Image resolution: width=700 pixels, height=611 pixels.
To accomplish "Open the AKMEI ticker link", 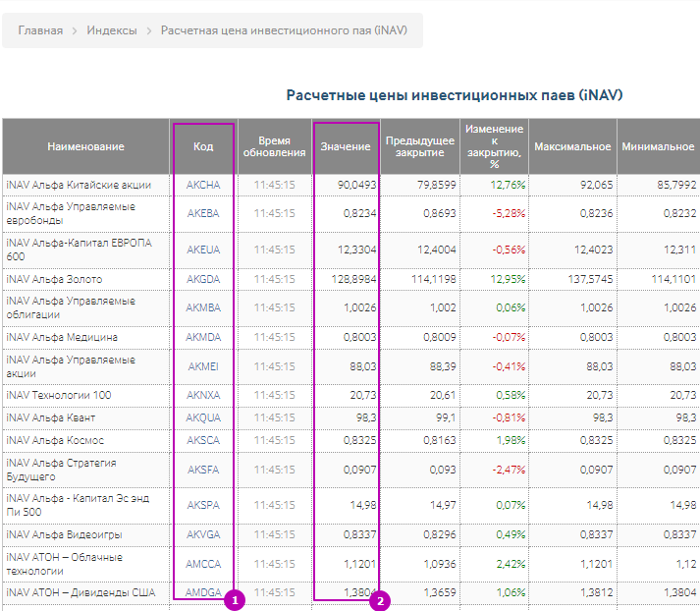I will click(203, 366).
